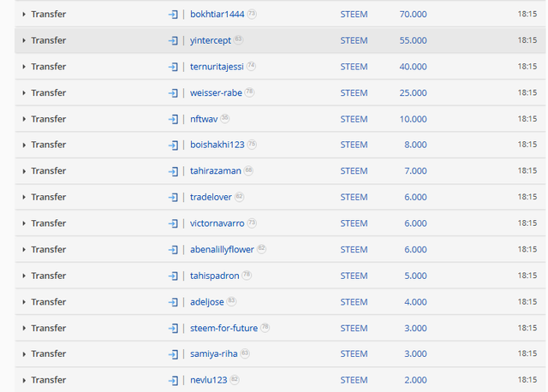Open the yintercept account link

[x=211, y=40]
